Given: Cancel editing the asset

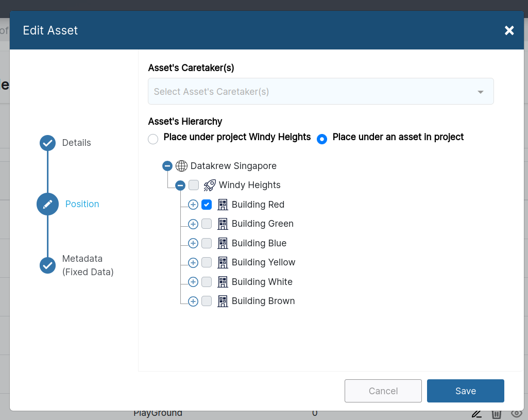Looking at the screenshot, I should [383, 391].
